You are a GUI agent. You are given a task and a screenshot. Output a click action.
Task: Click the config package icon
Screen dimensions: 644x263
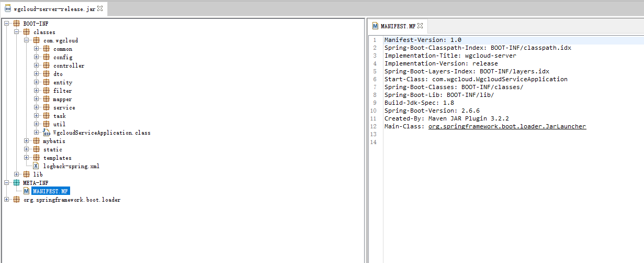click(47, 57)
